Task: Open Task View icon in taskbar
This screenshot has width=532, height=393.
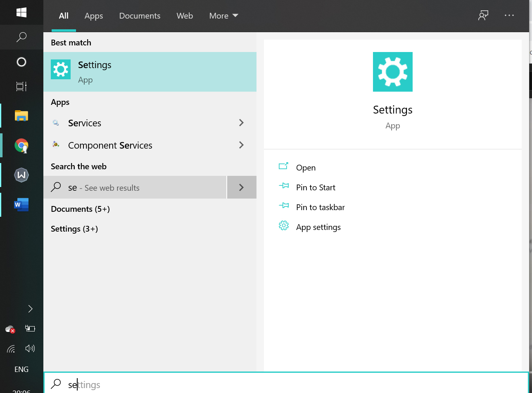Action: pyautogui.click(x=21, y=87)
